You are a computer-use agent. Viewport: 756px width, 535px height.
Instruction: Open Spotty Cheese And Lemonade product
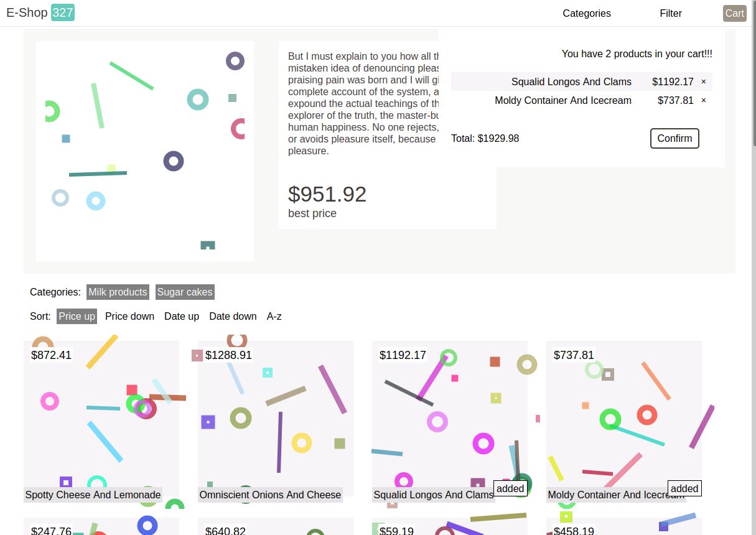93,495
